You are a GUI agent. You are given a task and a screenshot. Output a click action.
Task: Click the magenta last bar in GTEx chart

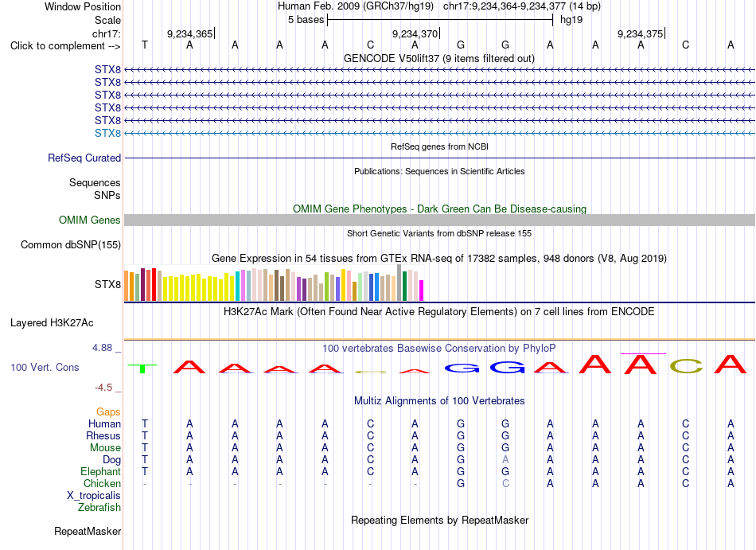pyautogui.click(x=422, y=291)
